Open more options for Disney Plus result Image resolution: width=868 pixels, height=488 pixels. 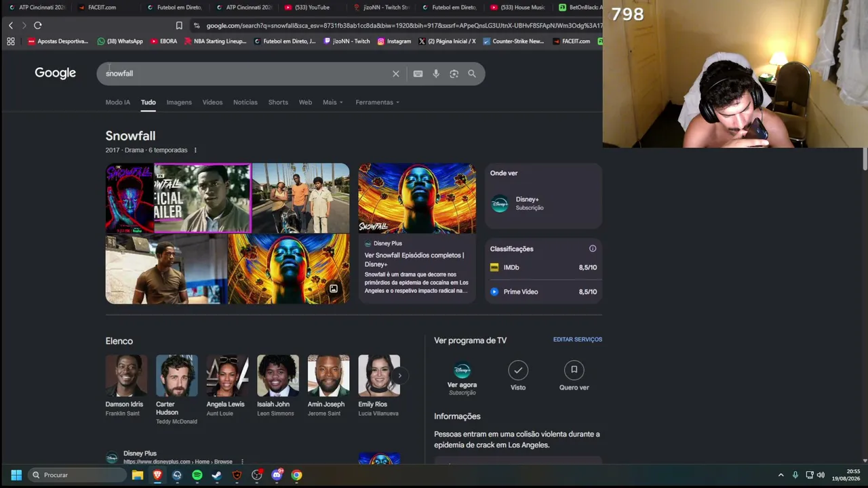pos(242,462)
